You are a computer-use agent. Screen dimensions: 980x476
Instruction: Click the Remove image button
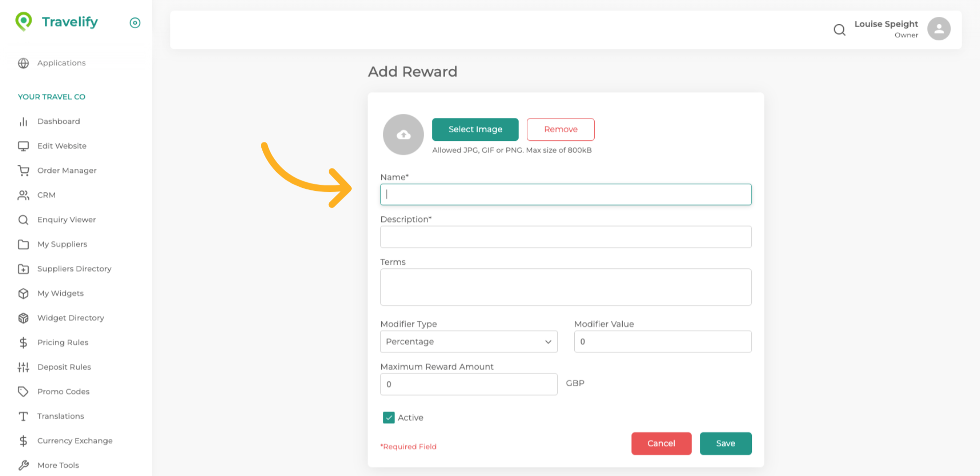pos(560,130)
